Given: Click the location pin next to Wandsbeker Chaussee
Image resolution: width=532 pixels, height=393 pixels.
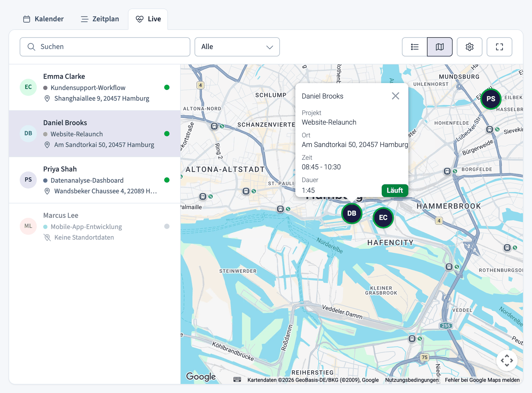Looking at the screenshot, I should tap(47, 191).
